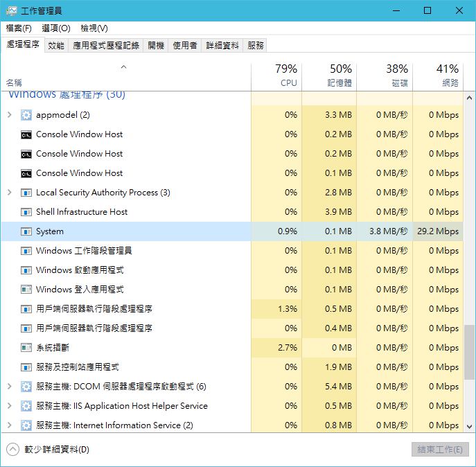Sort by the 41% 網路 column header

(x=438, y=76)
